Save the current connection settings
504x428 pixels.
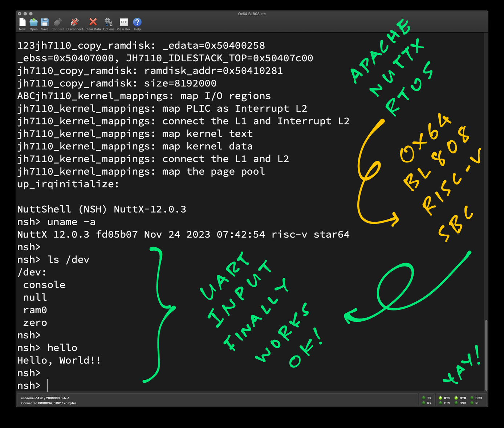pos(45,22)
